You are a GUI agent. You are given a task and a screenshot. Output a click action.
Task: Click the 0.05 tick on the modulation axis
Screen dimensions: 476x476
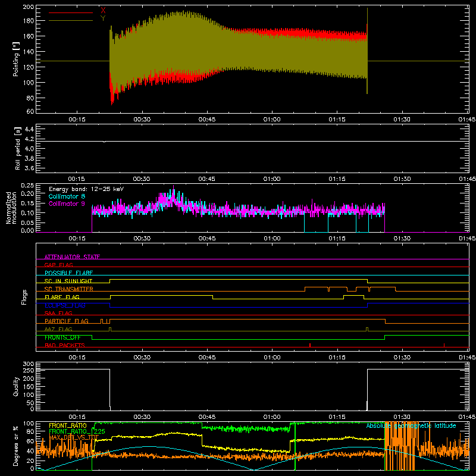[x=28, y=223]
